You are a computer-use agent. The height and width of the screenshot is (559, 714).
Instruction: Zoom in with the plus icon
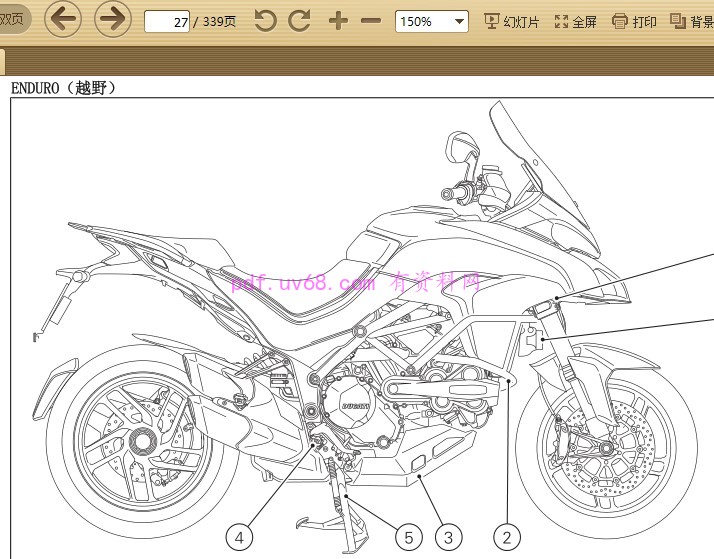coord(338,21)
